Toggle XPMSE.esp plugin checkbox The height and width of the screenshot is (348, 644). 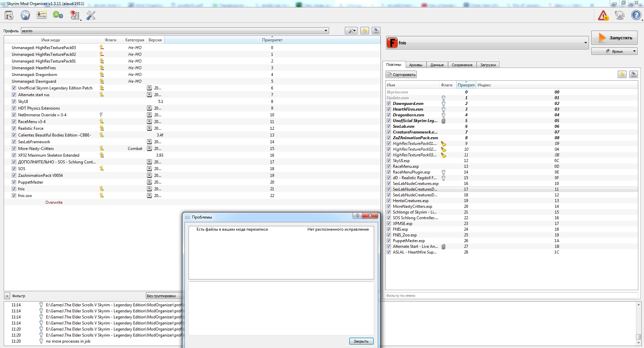(389, 224)
